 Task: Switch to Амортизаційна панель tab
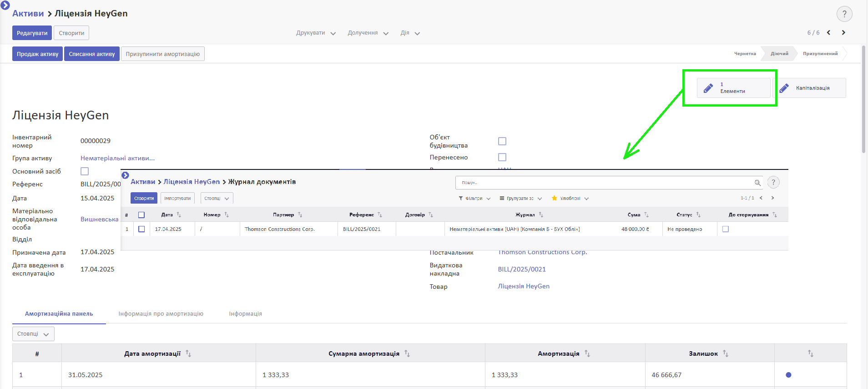coord(59,314)
